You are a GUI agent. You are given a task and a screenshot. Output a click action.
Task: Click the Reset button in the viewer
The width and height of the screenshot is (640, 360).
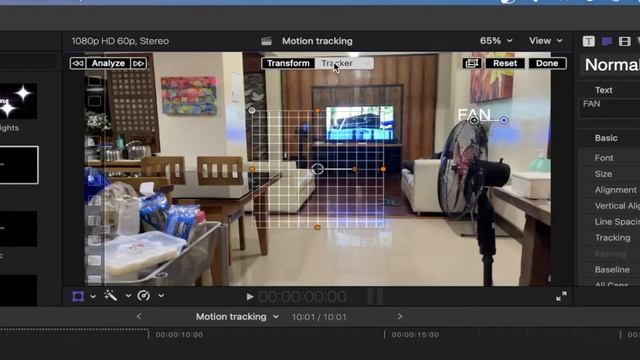pyautogui.click(x=505, y=63)
